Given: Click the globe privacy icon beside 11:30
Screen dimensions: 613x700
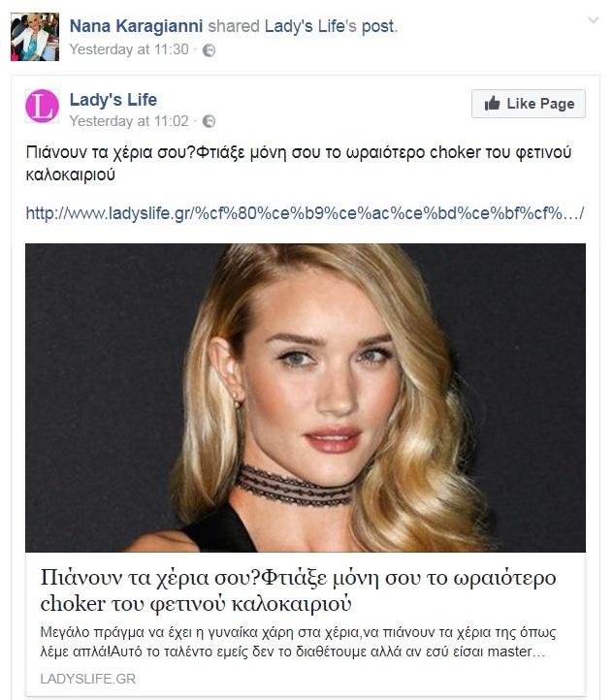Looking at the screenshot, I should [x=209, y=50].
